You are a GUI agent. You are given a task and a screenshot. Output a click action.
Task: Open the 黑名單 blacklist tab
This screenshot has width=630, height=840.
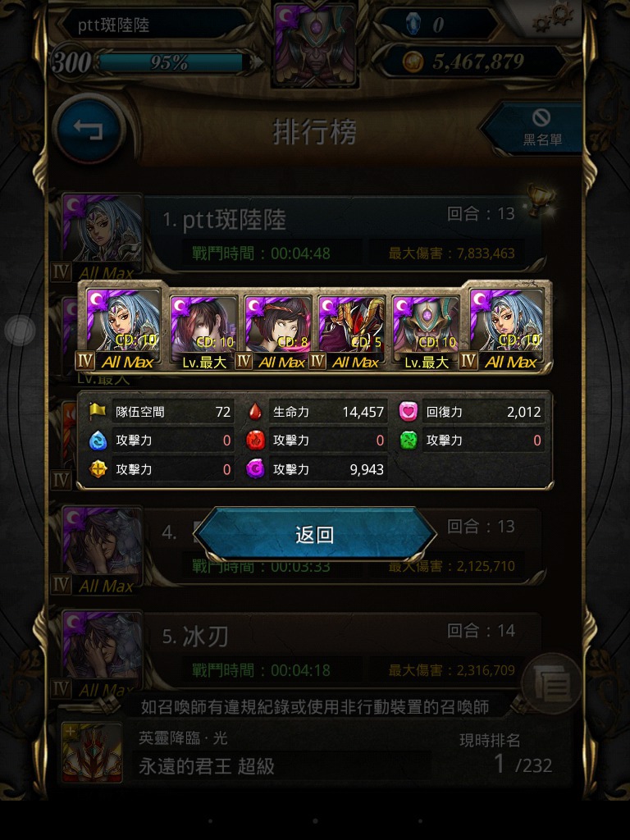click(537, 129)
